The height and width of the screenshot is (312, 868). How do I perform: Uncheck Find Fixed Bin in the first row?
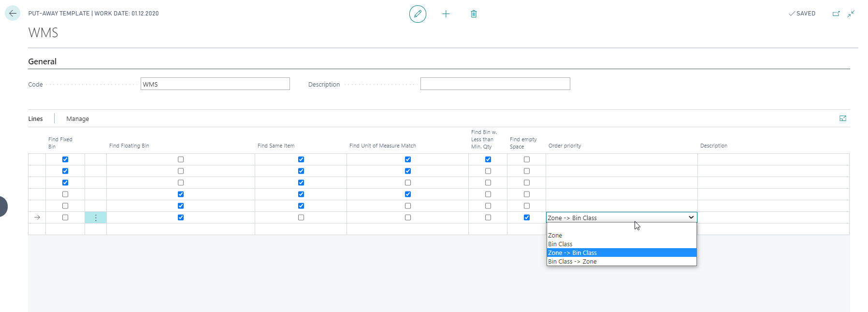65,160
